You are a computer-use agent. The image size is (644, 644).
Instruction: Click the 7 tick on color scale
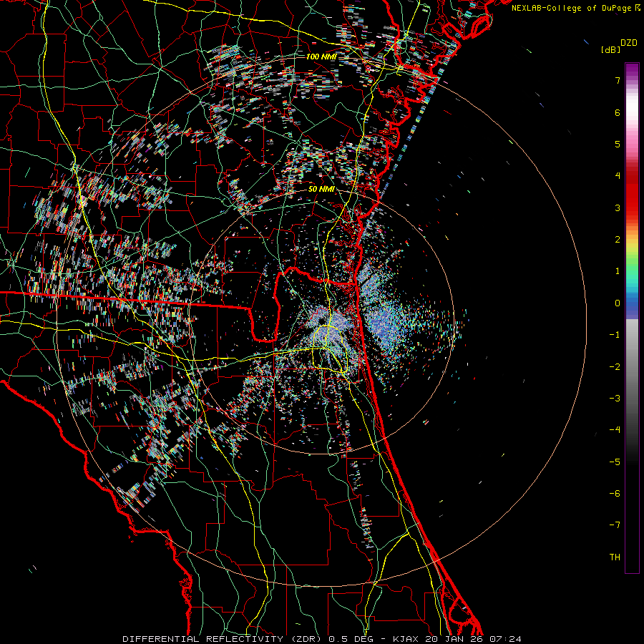(618, 80)
